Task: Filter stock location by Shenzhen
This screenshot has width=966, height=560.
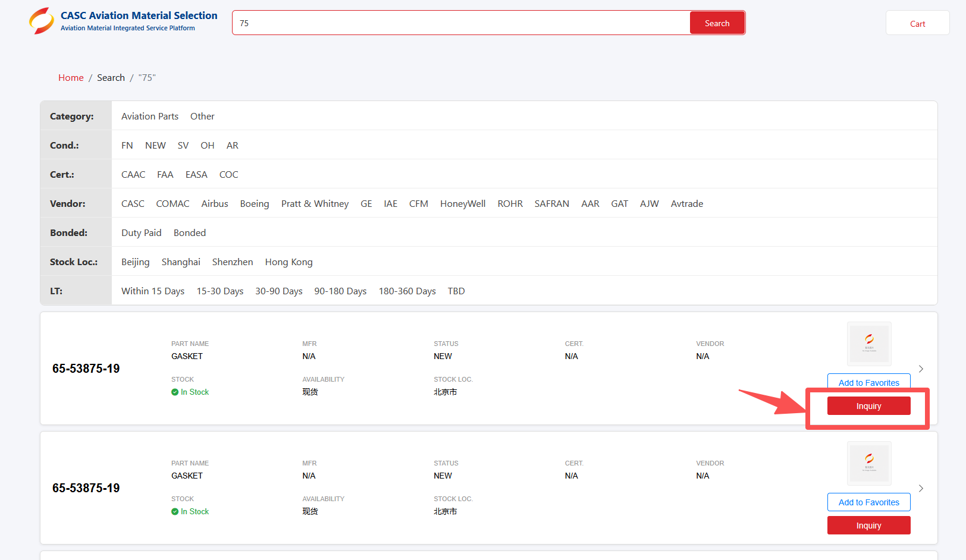Action: point(233,262)
